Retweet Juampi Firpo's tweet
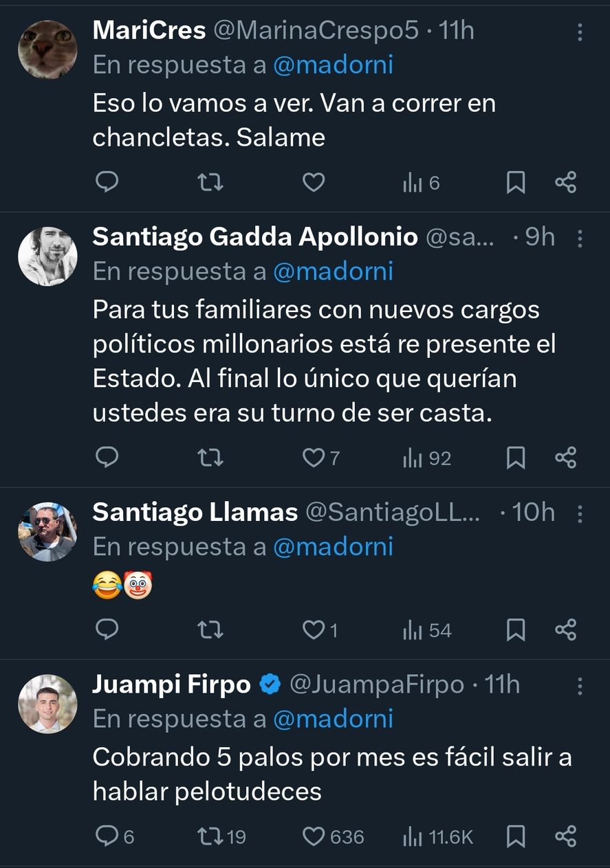610x868 pixels. tap(210, 836)
